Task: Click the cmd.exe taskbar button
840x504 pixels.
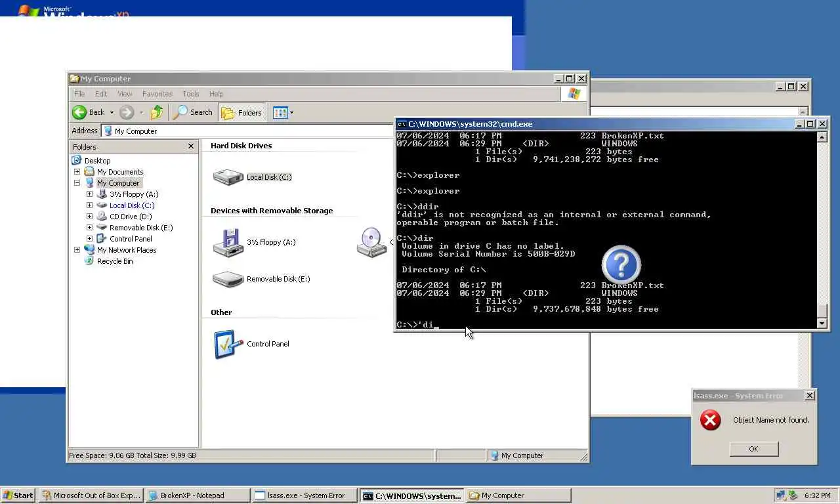Action: [x=412, y=495]
